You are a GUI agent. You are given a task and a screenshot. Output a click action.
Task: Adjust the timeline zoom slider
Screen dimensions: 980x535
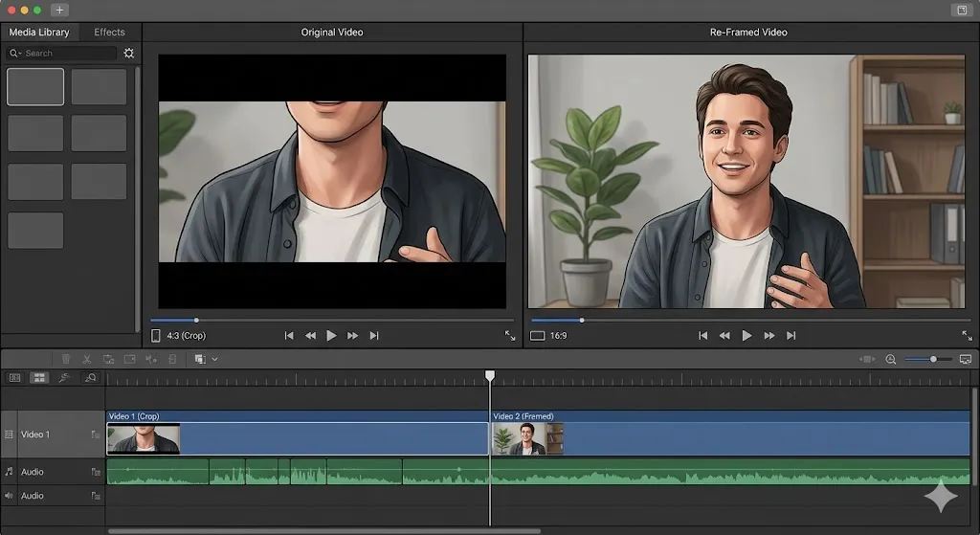tap(928, 359)
